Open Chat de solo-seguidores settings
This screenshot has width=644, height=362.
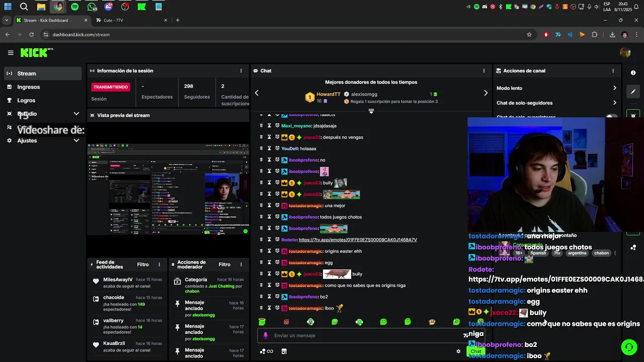tap(556, 103)
